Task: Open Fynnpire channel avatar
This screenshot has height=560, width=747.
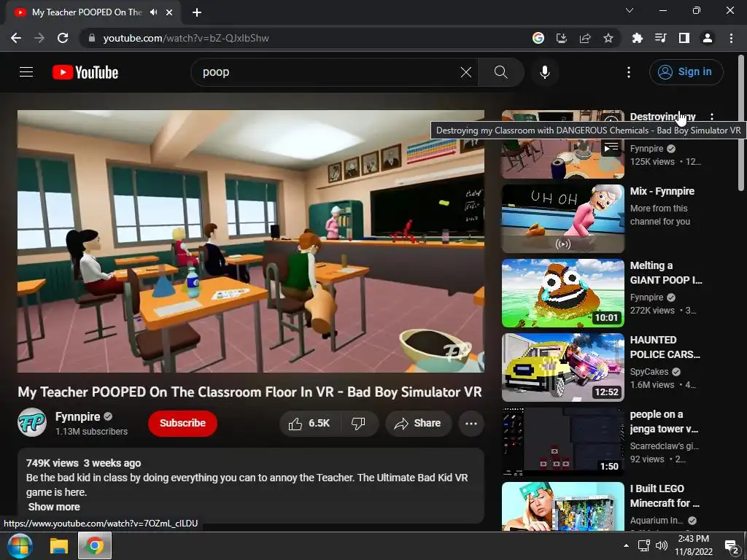Action: tap(32, 422)
